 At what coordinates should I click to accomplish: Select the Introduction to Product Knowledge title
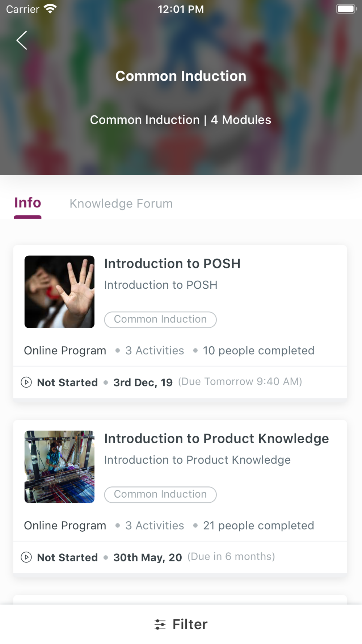[x=216, y=439]
